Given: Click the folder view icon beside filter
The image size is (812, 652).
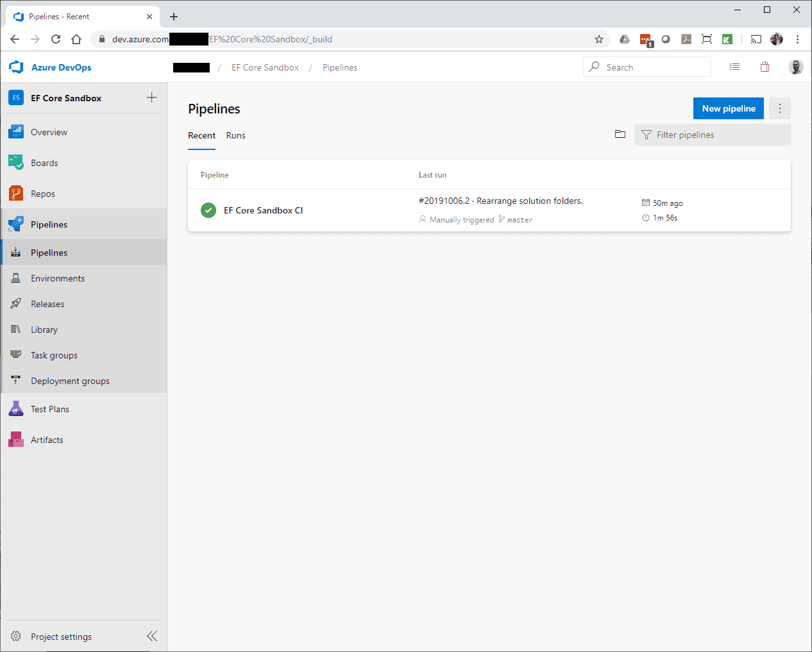Looking at the screenshot, I should (620, 135).
